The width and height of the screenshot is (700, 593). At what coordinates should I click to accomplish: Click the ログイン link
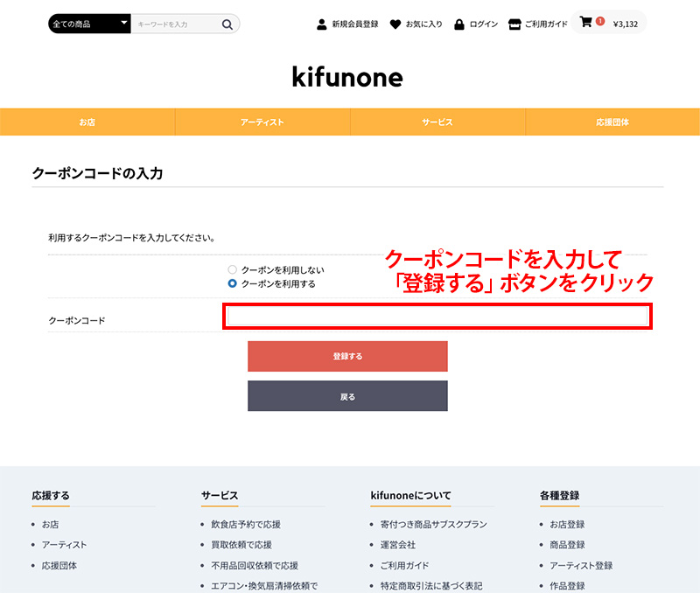tap(484, 24)
